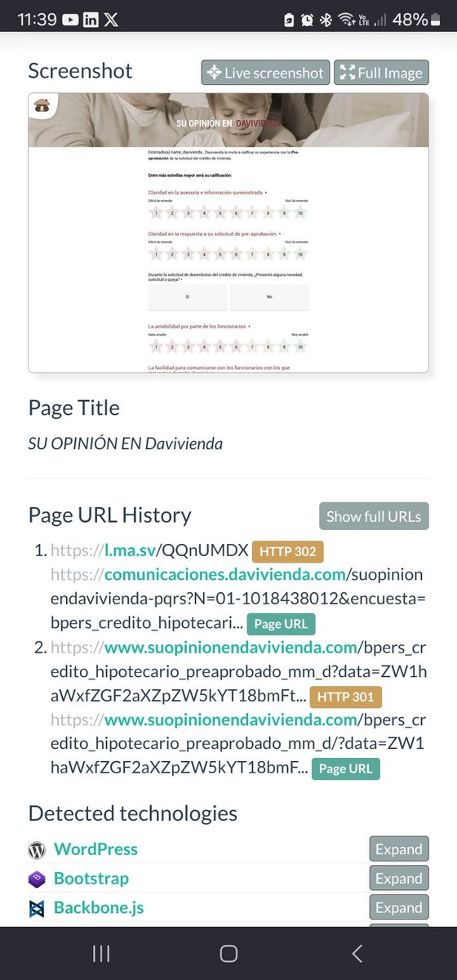
Task: Open Live screenshot view
Action: click(265, 73)
